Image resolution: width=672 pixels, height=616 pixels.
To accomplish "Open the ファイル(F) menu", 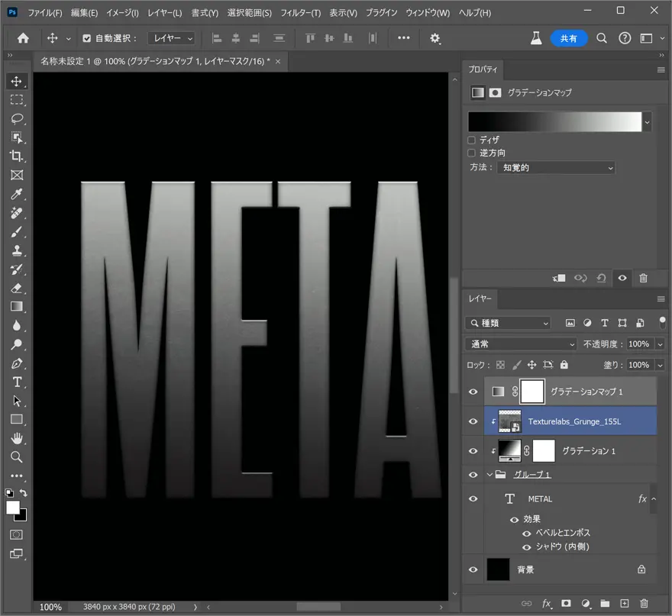I will click(44, 13).
